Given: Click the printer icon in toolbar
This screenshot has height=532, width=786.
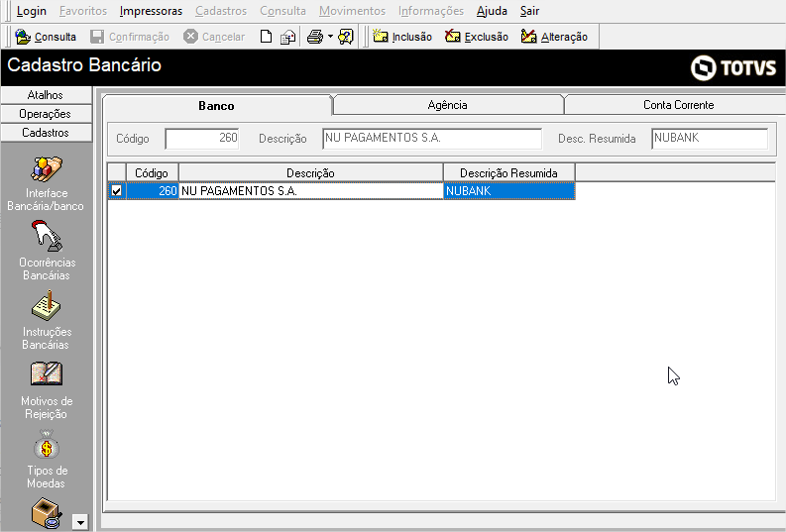Looking at the screenshot, I should pos(315,37).
